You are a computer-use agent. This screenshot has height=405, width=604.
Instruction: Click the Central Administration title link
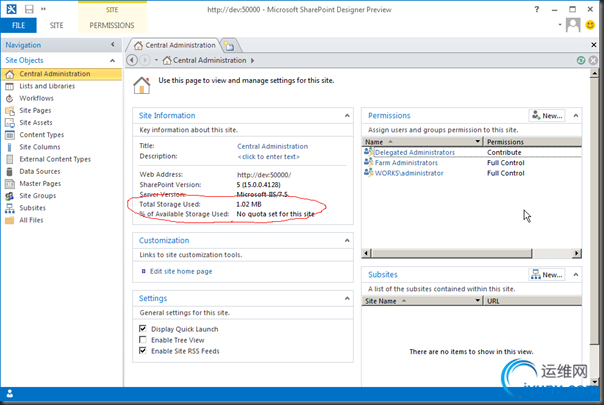(x=272, y=146)
